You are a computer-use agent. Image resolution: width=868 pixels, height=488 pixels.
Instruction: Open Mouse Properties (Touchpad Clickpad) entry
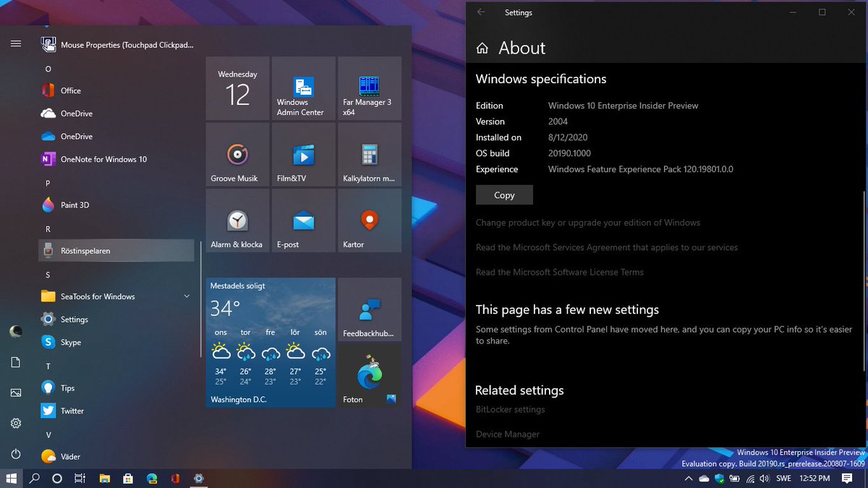pyautogui.click(x=116, y=45)
